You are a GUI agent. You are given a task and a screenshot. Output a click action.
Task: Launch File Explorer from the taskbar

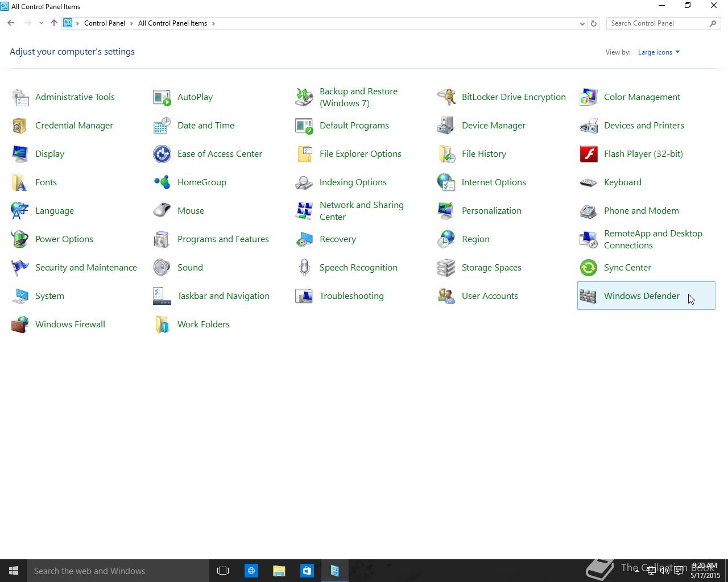point(279,571)
